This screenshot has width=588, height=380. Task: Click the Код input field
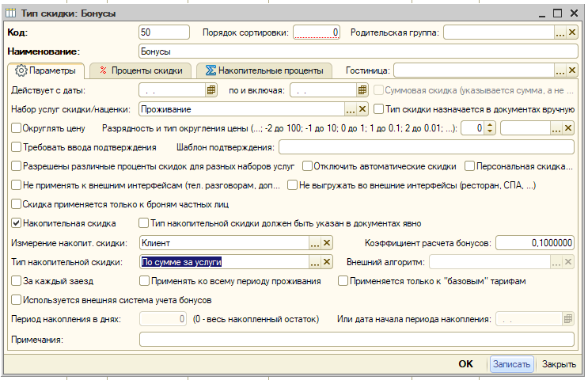[164, 32]
